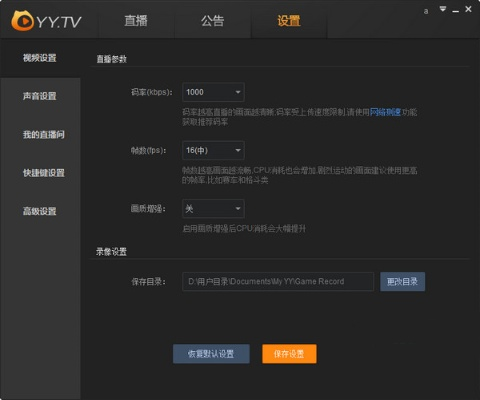The width and height of the screenshot is (480, 400).
Task: Click the 网络测速 link
Action: point(385,112)
